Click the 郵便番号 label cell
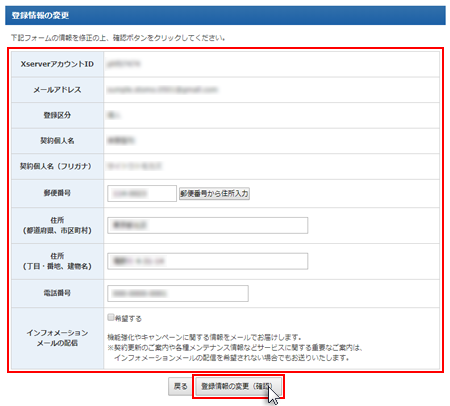The image size is (450, 406). tap(57, 193)
